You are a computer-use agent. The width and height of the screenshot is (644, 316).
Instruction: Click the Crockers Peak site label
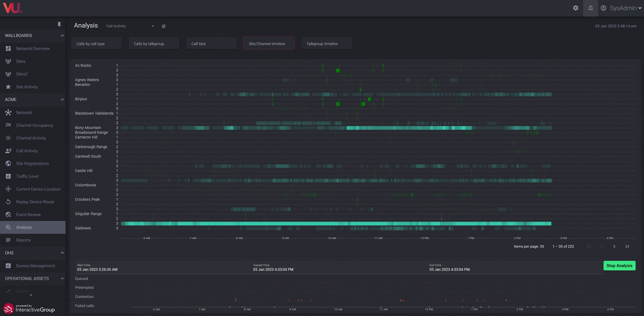point(87,200)
